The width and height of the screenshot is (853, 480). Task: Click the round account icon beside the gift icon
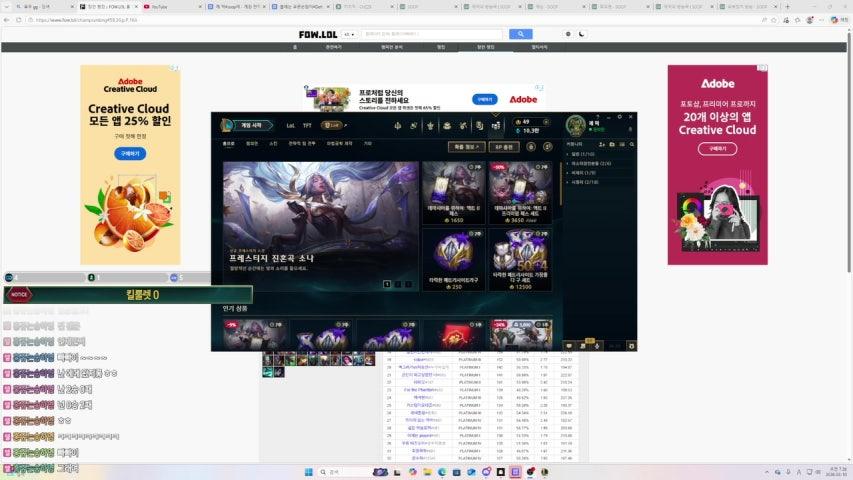click(x=547, y=146)
